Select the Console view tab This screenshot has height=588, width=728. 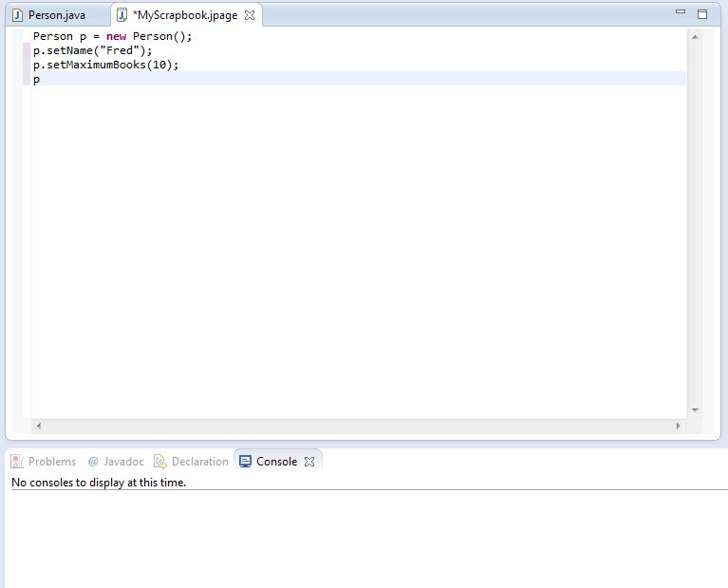pyautogui.click(x=277, y=462)
